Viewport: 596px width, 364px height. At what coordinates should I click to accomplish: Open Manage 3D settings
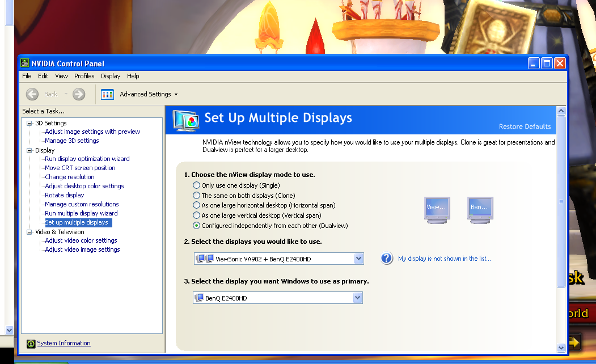(72, 141)
